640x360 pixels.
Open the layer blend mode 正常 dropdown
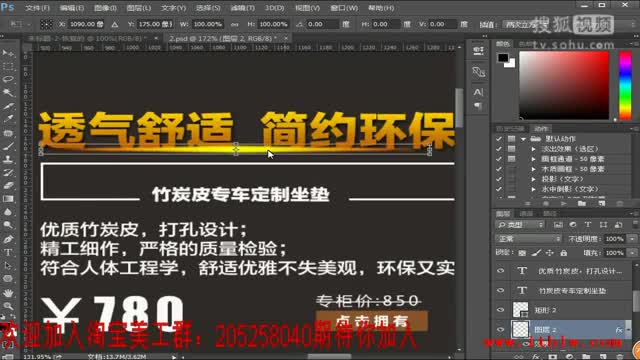click(529, 239)
